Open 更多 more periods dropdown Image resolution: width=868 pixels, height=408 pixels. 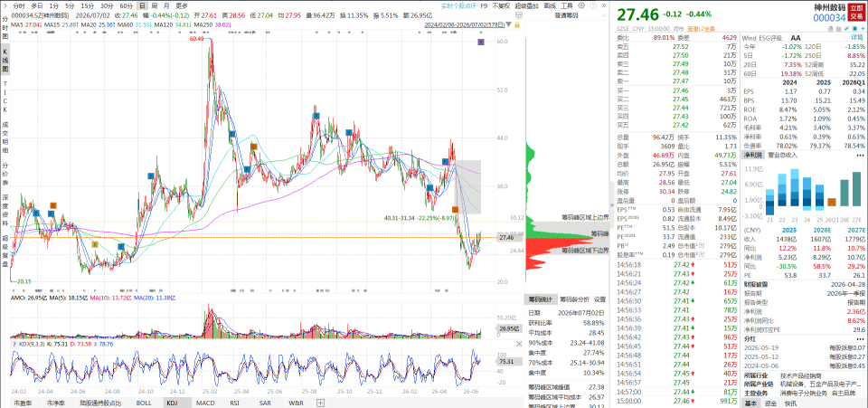(x=181, y=5)
